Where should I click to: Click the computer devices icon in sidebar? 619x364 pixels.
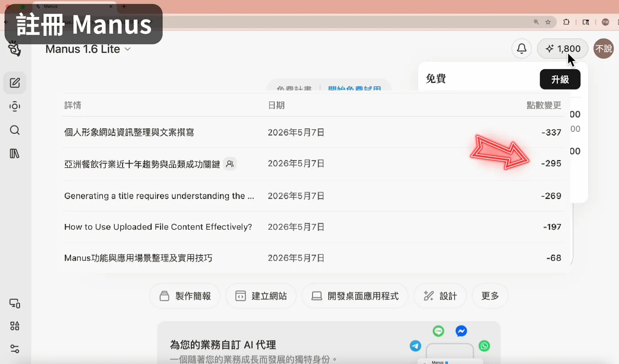(15, 303)
